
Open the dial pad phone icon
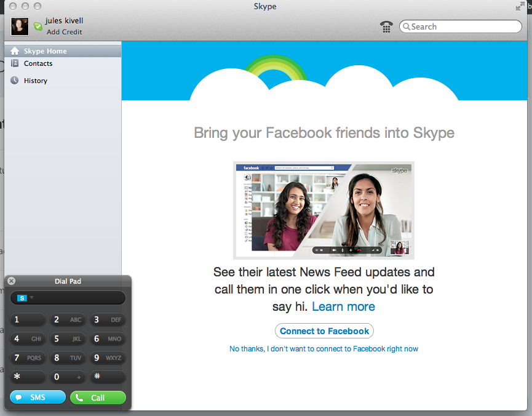click(x=386, y=26)
